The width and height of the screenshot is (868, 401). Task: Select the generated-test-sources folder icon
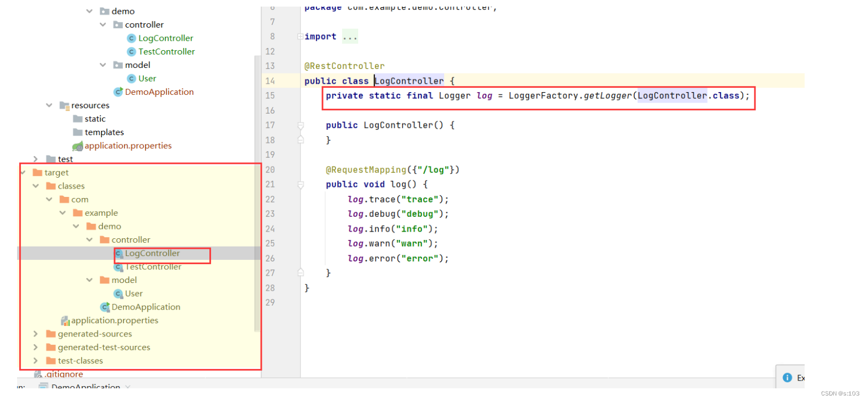[51, 347]
